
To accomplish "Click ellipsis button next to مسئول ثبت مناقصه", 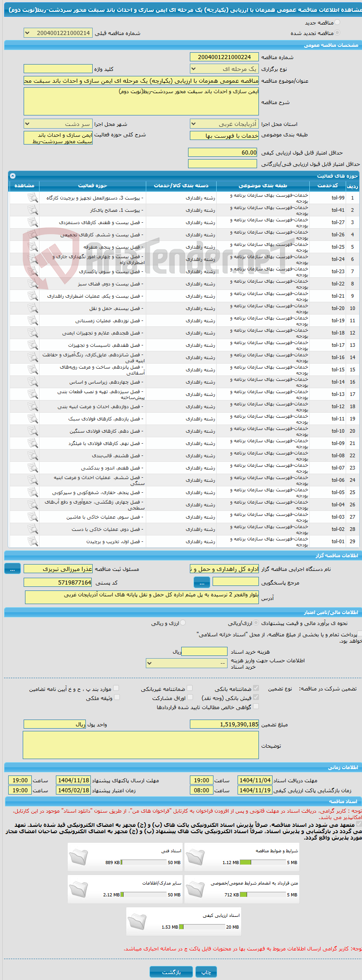I will (x=12, y=569).
